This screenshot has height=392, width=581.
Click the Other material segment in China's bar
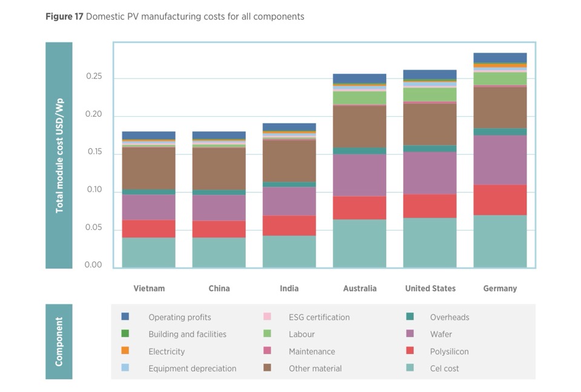[x=219, y=169]
